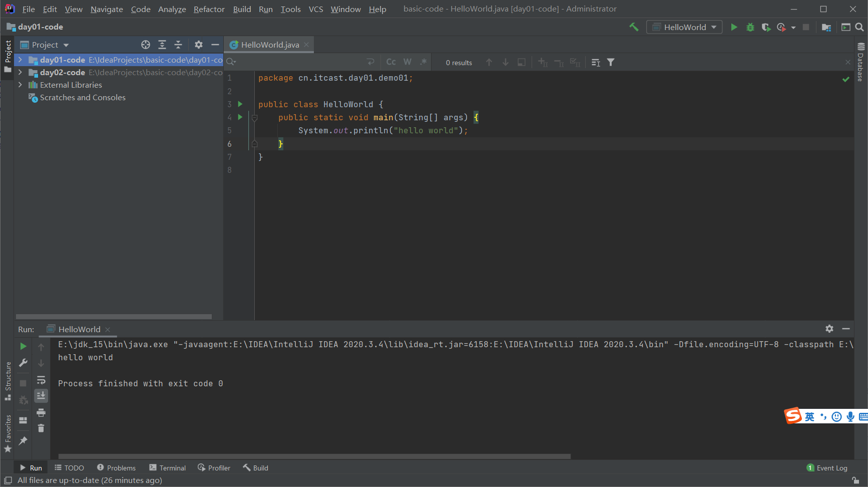Click the Profile run icon in toolbar
The image size is (868, 487).
781,27
